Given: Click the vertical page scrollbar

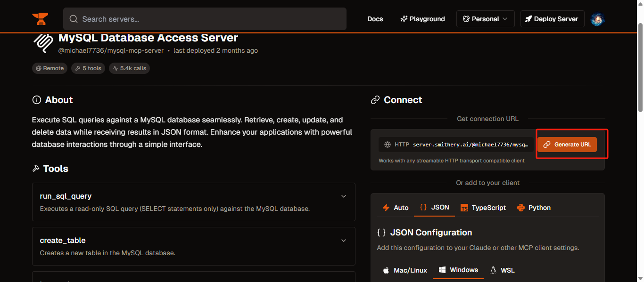Looking at the screenshot, I should 640,67.
